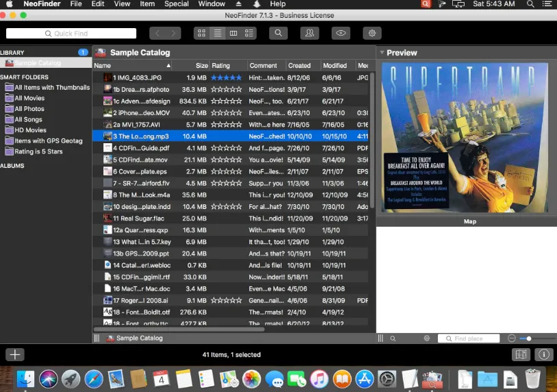Click the map zoom out minus button

click(512, 339)
